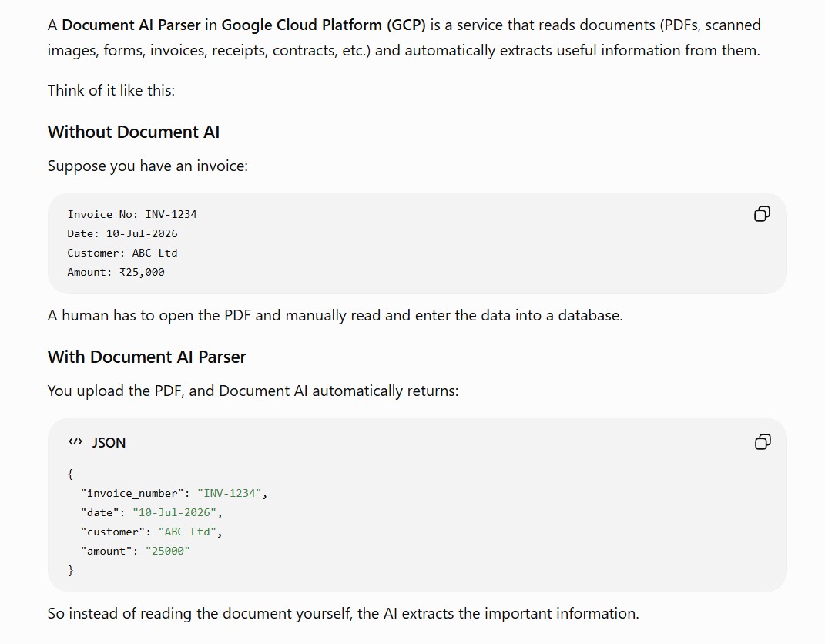Click the bold 'Document AI Parser' text
The height and width of the screenshot is (644, 825).
pyautogui.click(x=131, y=25)
